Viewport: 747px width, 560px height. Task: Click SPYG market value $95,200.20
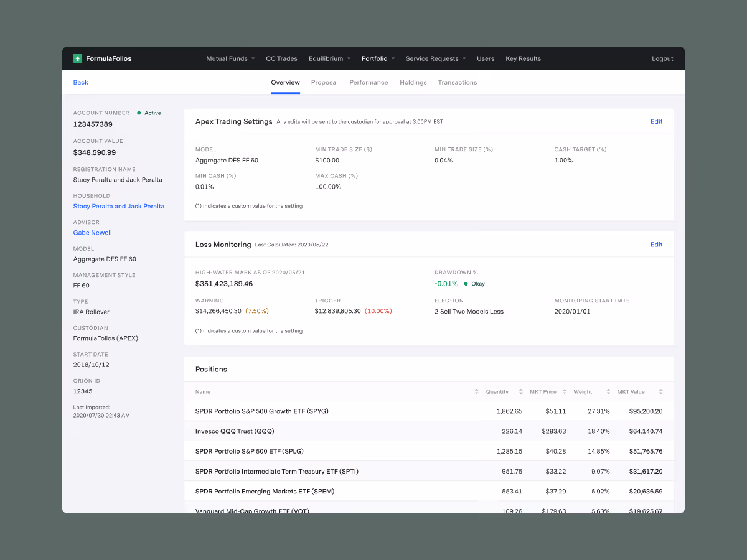point(646,411)
